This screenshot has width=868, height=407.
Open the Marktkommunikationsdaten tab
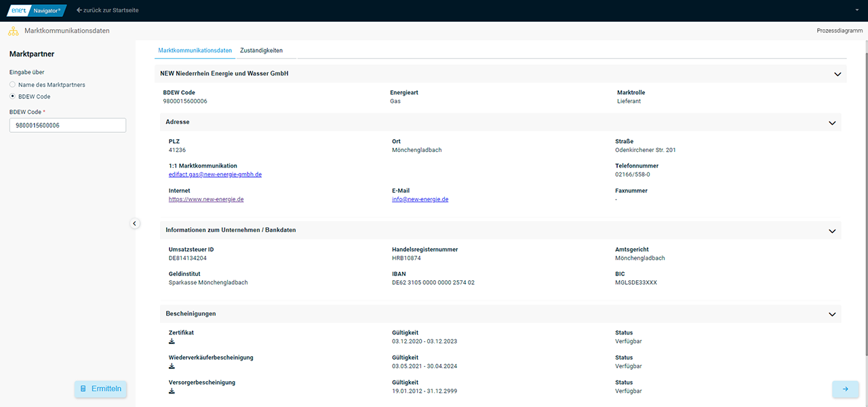click(x=195, y=51)
